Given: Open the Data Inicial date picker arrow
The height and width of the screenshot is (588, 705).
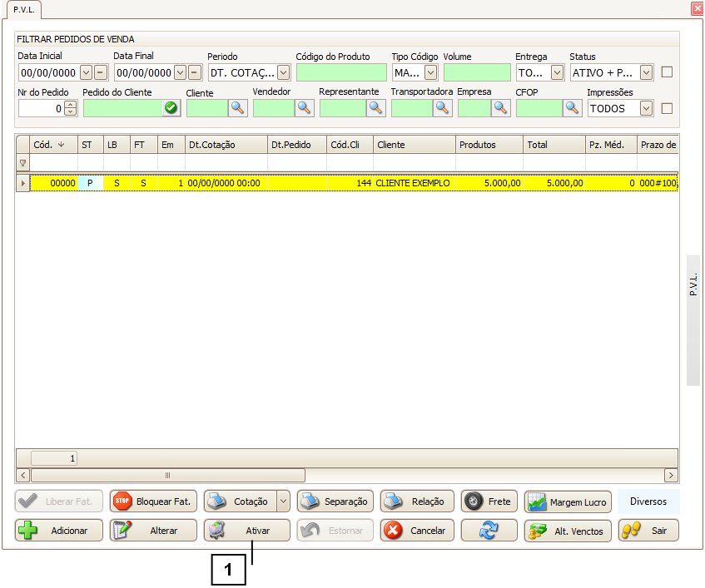Looking at the screenshot, I should pos(86,73).
